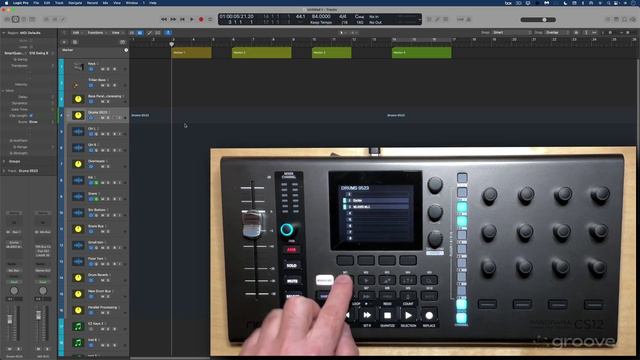This screenshot has height=360, width=640.
Task: Go to project beginning transport button
Action: 182,19
